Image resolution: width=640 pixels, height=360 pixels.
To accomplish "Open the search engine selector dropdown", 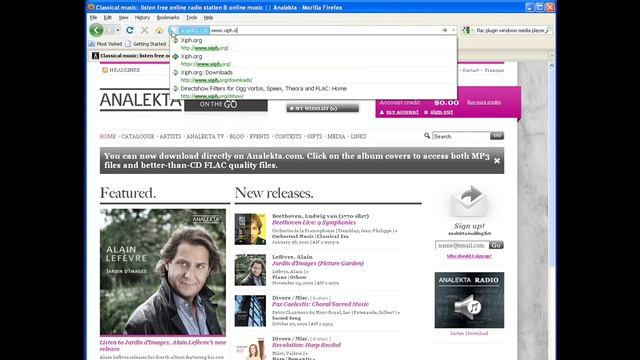I will [x=467, y=30].
